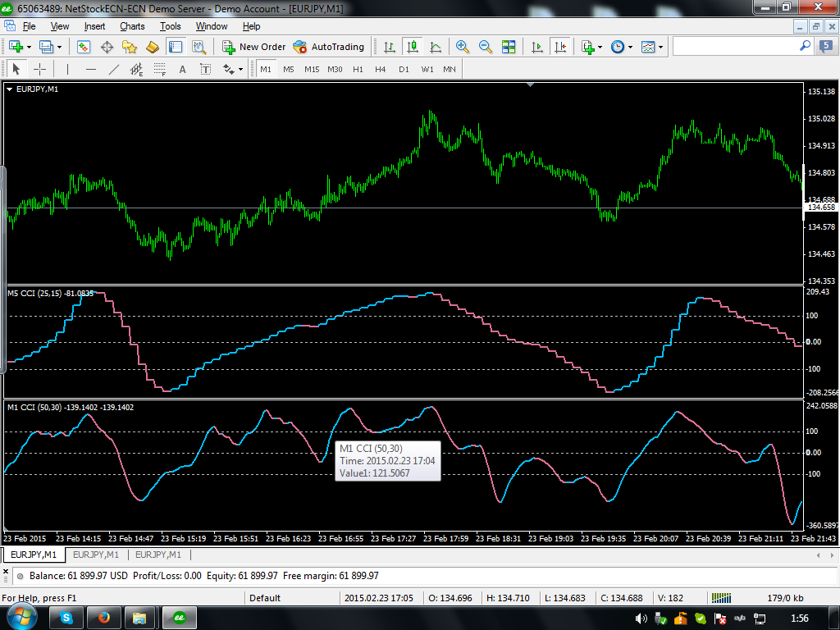
Task: Toggle chart auto scroll
Action: click(x=537, y=47)
